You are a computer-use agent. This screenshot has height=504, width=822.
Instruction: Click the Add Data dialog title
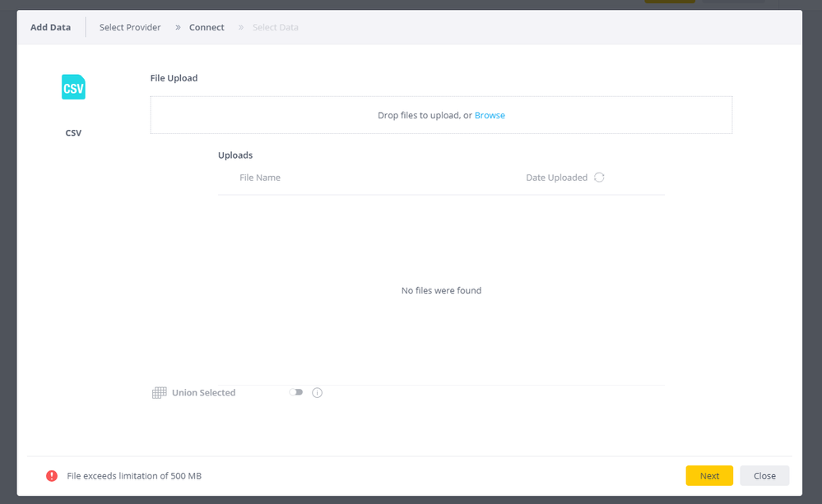pos(50,27)
